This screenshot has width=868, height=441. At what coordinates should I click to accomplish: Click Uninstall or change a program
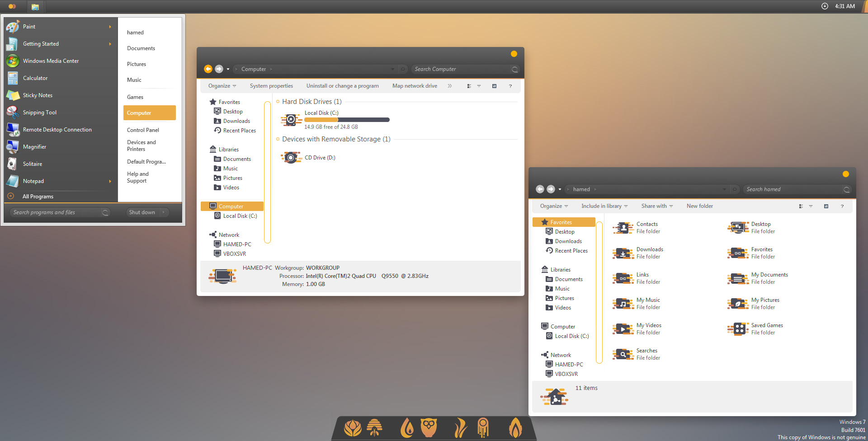(342, 86)
